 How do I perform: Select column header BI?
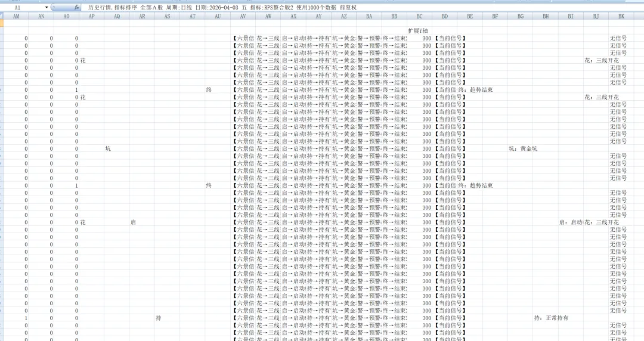tap(571, 17)
